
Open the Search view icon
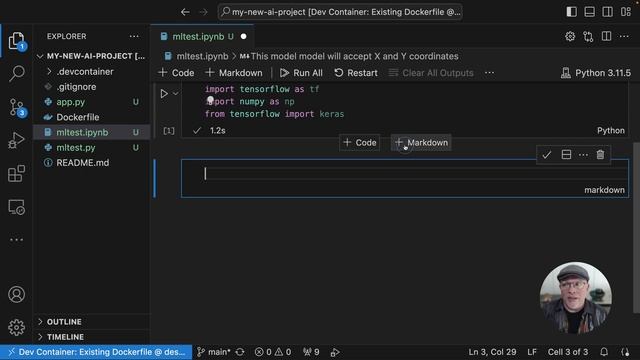click(16, 73)
